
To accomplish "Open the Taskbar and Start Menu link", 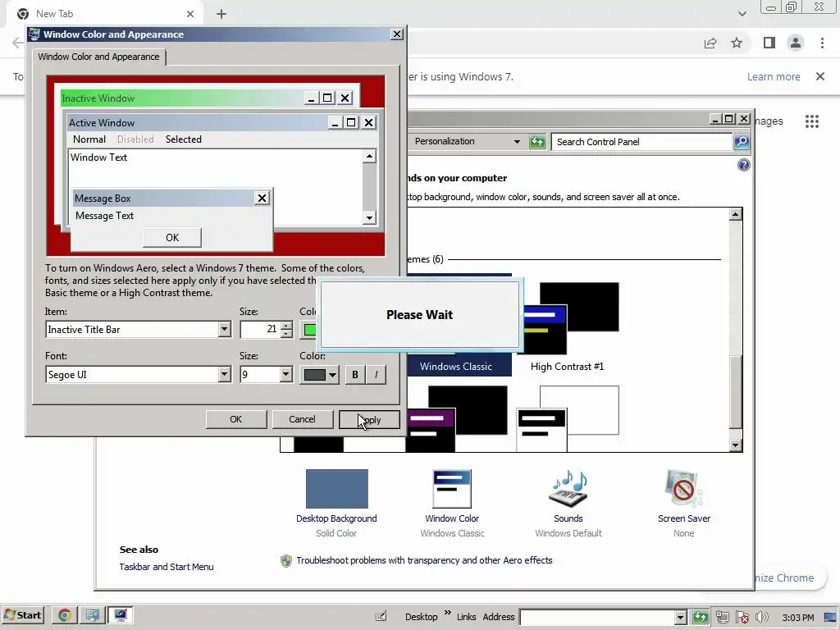I will click(x=167, y=567).
